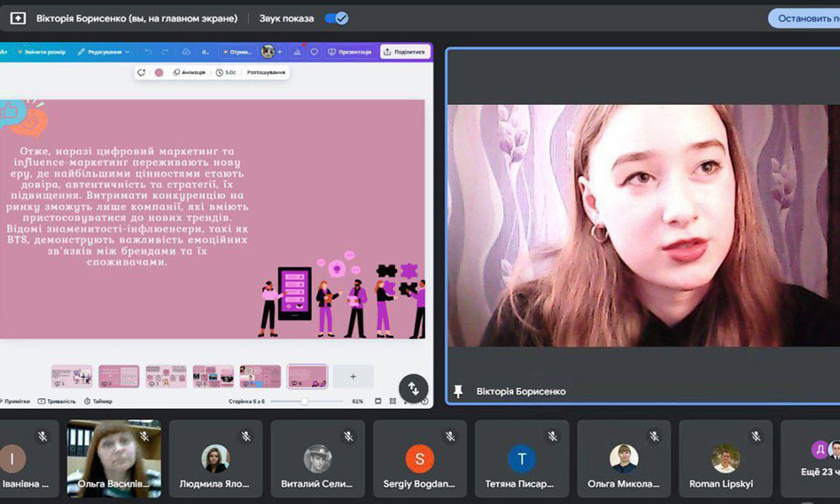Click muted microphone icon on Roman Lipskyi tile
This screenshot has height=504, width=840.
click(x=756, y=436)
